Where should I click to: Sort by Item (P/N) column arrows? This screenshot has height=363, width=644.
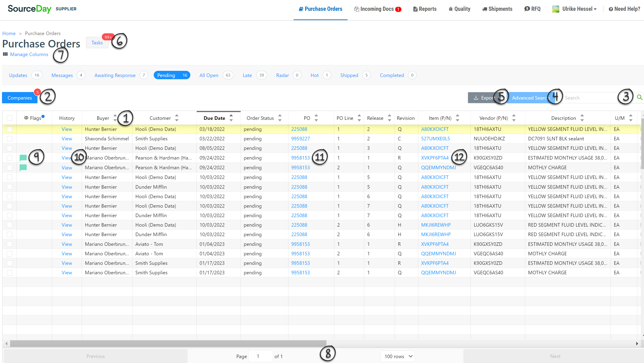click(x=457, y=118)
